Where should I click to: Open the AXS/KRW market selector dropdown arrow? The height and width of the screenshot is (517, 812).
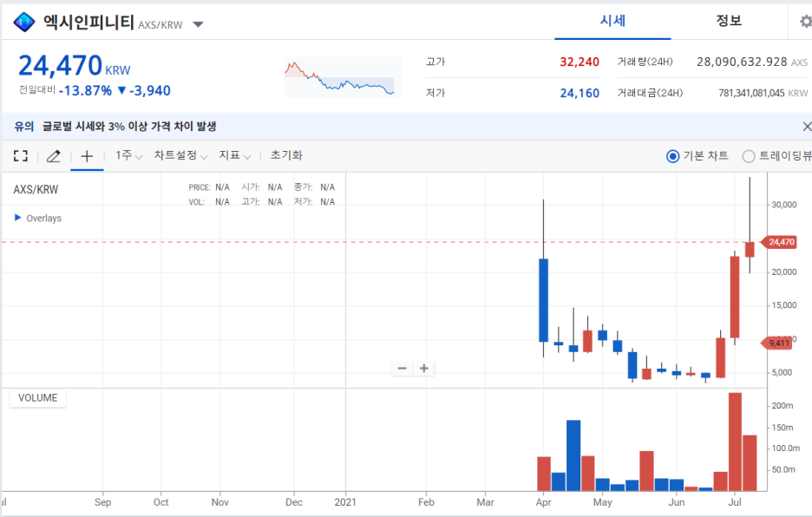click(198, 24)
